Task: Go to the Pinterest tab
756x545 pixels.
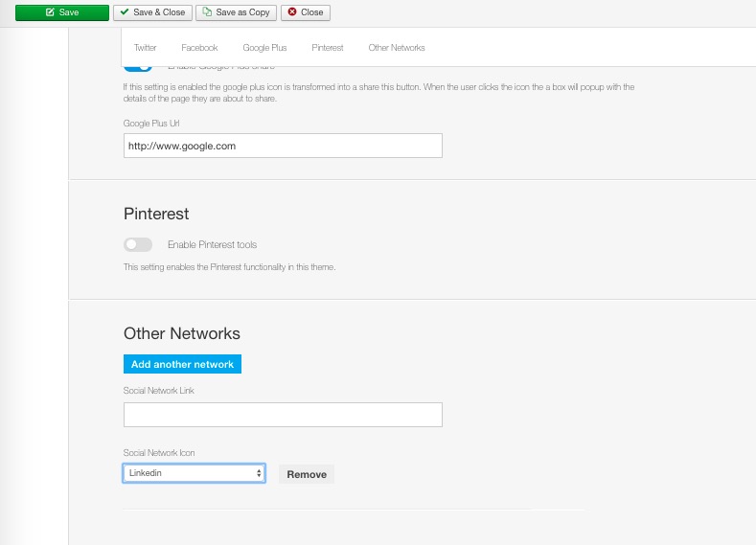Action: click(x=328, y=48)
